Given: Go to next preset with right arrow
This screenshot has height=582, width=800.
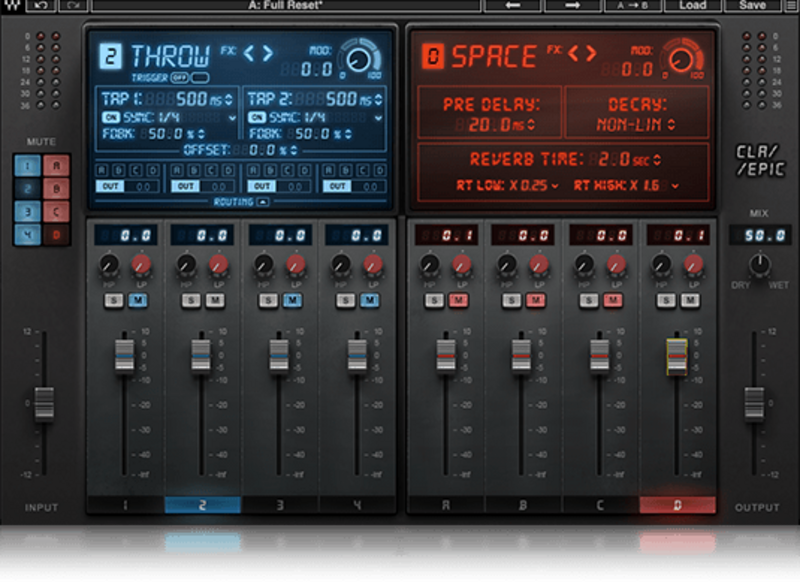Looking at the screenshot, I should tap(573, 6).
